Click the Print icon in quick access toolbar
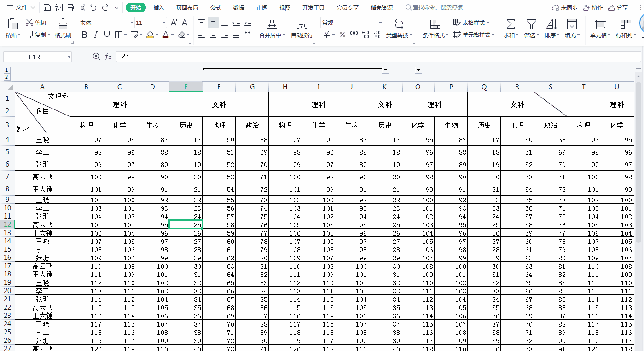The width and height of the screenshot is (644, 351). point(70,7)
